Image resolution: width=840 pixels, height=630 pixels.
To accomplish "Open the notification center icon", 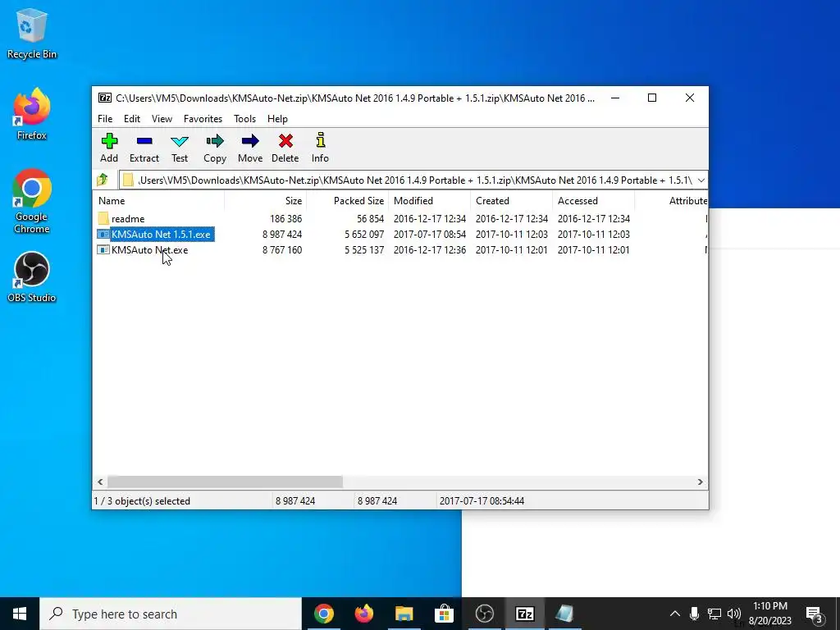I will click(814, 614).
